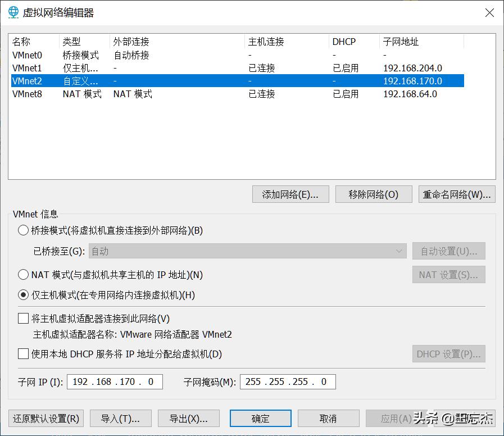The width and height of the screenshot is (504, 436).
Task: Cancel changes with the 取消 button
Action: [x=329, y=418]
